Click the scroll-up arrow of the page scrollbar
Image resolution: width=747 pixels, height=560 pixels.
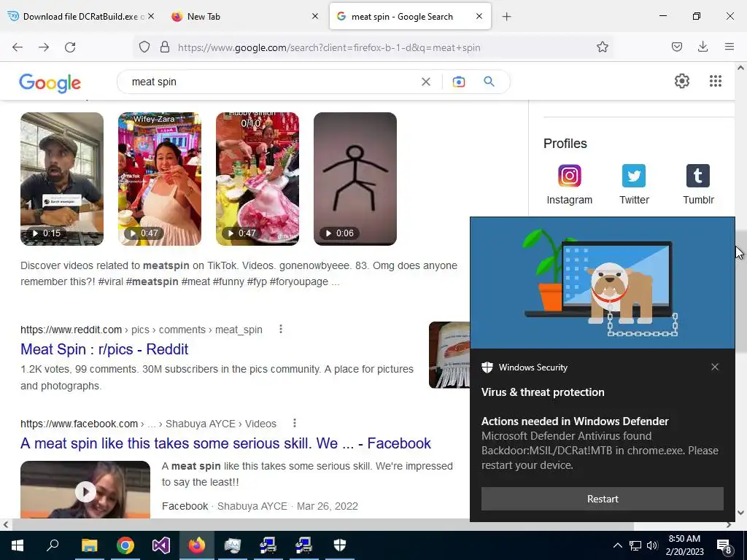point(740,68)
